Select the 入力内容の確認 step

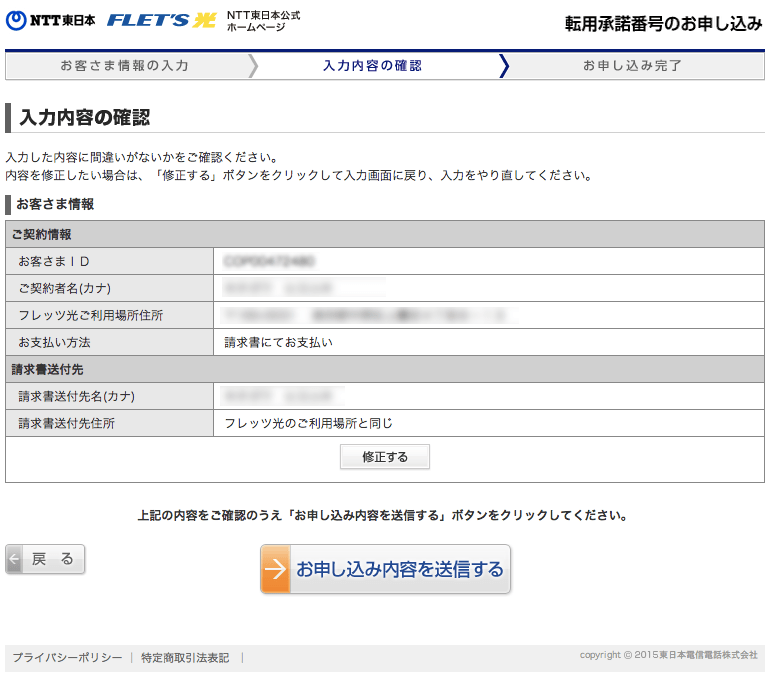tap(372, 65)
